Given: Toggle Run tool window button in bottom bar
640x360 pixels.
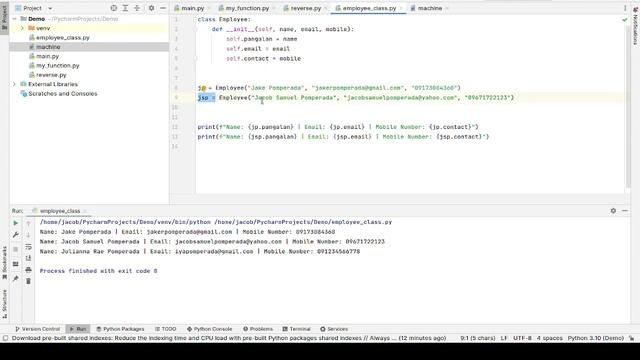Looking at the screenshot, I should coord(78,329).
